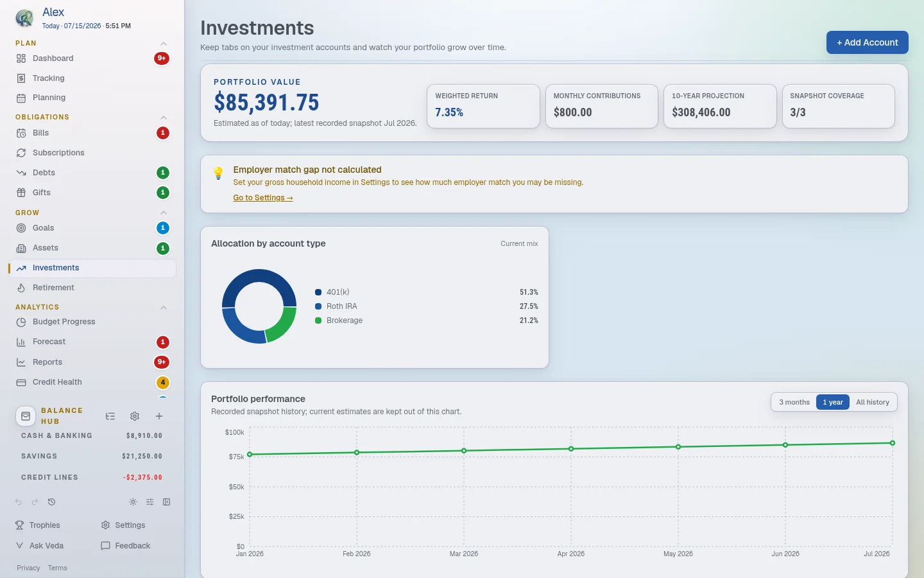Click the undo arrow icon

tap(19, 502)
